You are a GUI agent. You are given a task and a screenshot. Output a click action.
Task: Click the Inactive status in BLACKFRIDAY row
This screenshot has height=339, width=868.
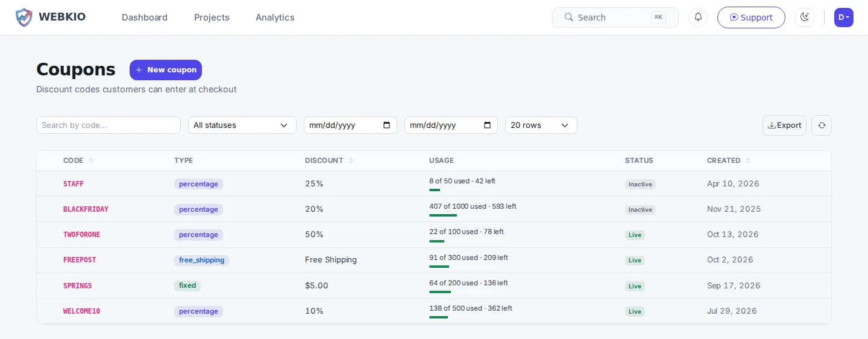click(640, 210)
